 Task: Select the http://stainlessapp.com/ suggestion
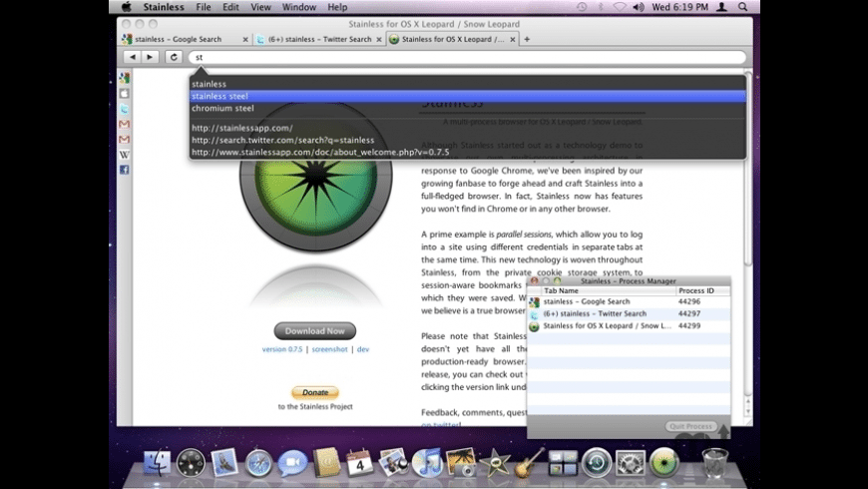coord(468,128)
